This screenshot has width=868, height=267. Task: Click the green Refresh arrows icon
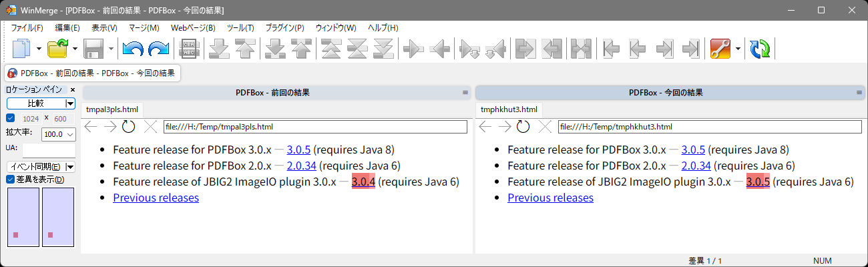(x=760, y=49)
